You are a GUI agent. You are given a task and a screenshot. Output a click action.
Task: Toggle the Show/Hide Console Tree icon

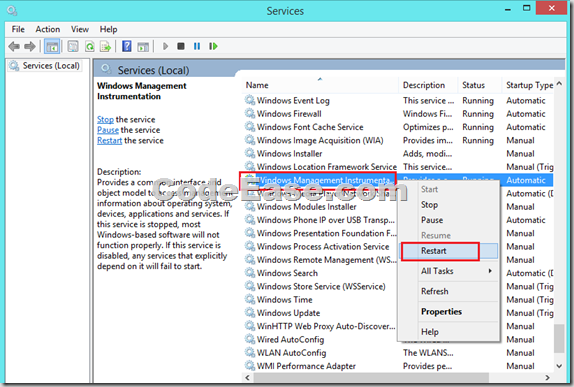pyautogui.click(x=52, y=46)
